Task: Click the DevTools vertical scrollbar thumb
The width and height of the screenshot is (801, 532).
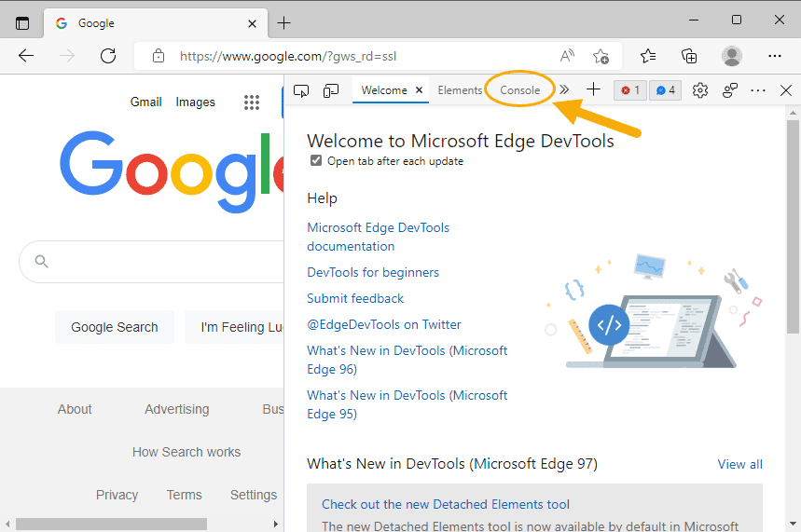Action: coord(793,227)
